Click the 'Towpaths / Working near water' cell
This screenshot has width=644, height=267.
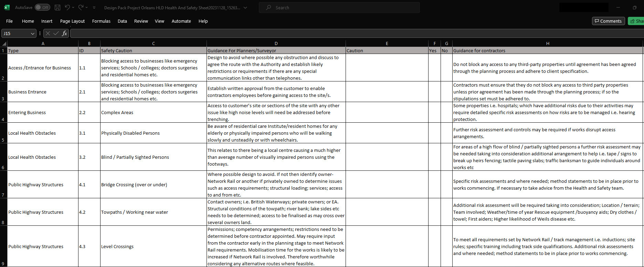pyautogui.click(x=154, y=212)
